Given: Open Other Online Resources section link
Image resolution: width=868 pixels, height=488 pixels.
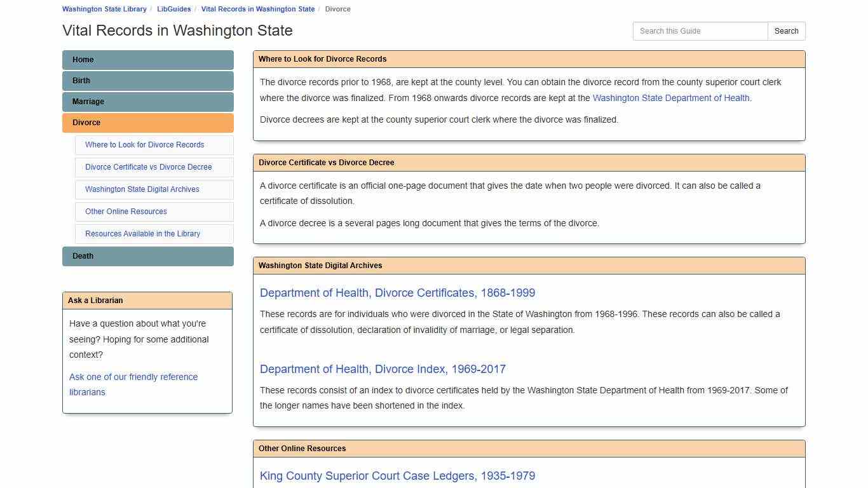Looking at the screenshot, I should 125,212.
